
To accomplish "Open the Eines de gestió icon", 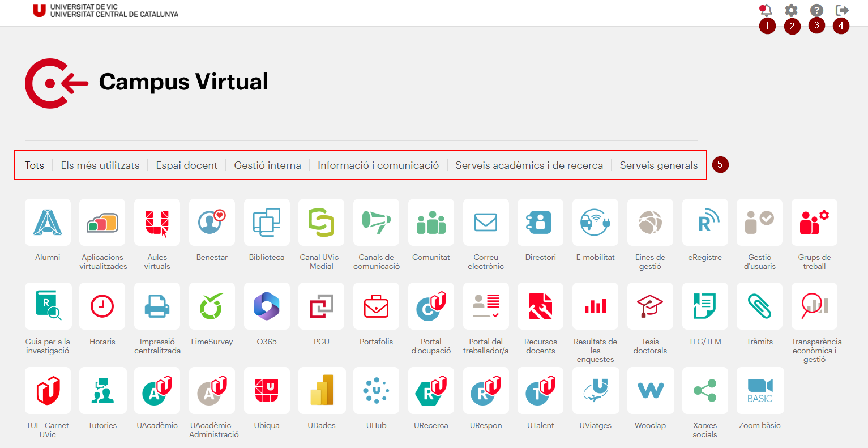I will tap(650, 222).
